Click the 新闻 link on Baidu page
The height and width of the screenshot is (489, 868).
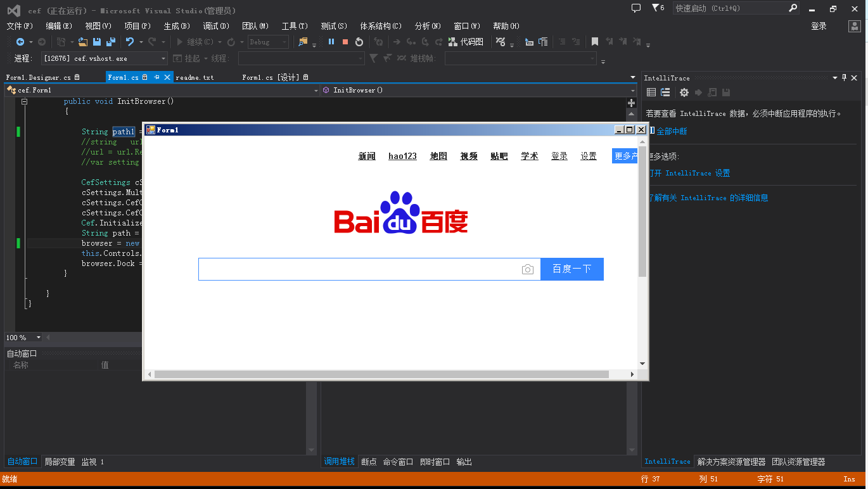(367, 156)
